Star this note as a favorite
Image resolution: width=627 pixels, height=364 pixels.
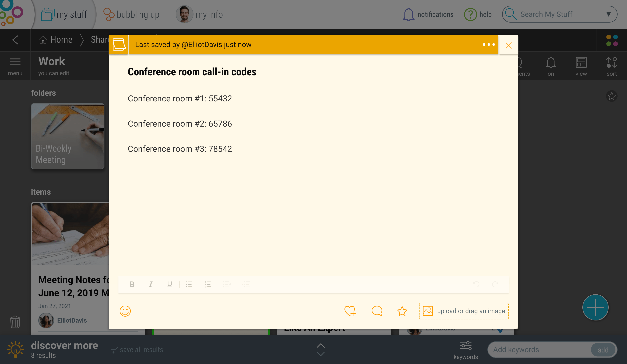tap(402, 311)
